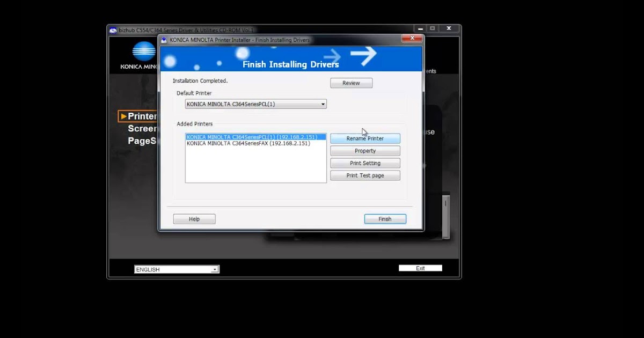Select the Printer menu item in background window
This screenshot has width=644, height=338.
tap(138, 116)
